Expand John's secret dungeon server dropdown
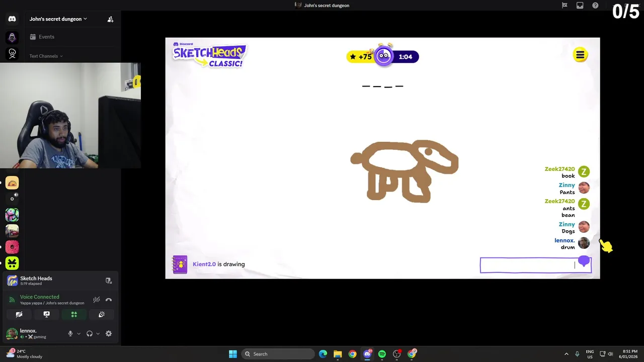Screen dimensions: 644x362 click(58, 19)
